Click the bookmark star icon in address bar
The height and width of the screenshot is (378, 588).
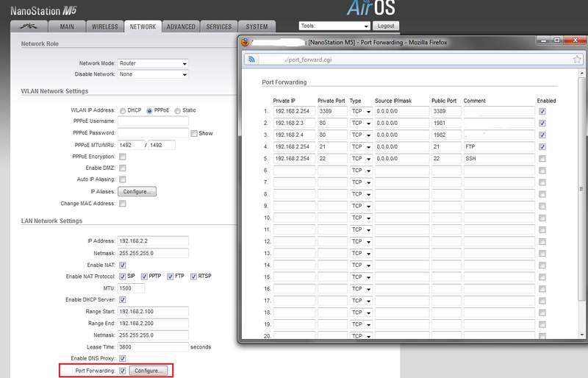(577, 60)
